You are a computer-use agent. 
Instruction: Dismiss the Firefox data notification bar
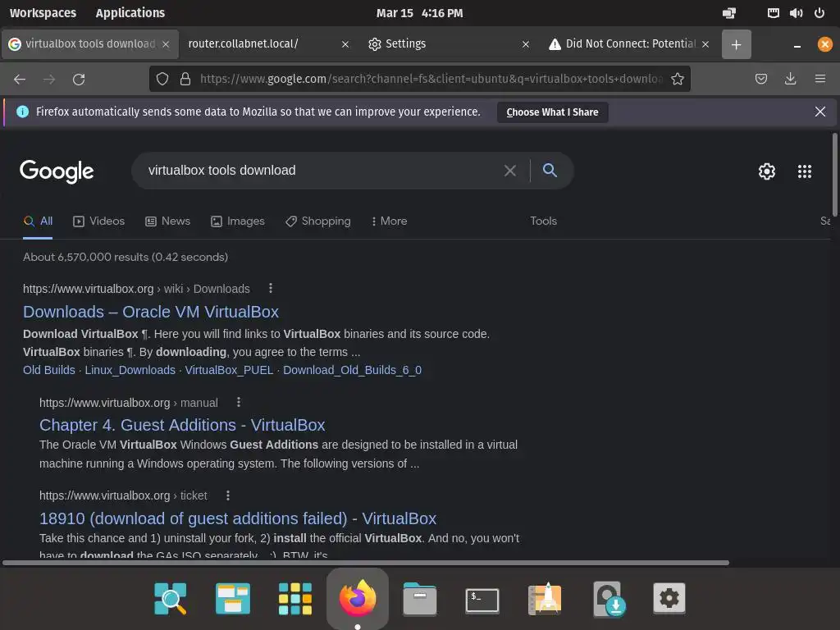coord(819,112)
